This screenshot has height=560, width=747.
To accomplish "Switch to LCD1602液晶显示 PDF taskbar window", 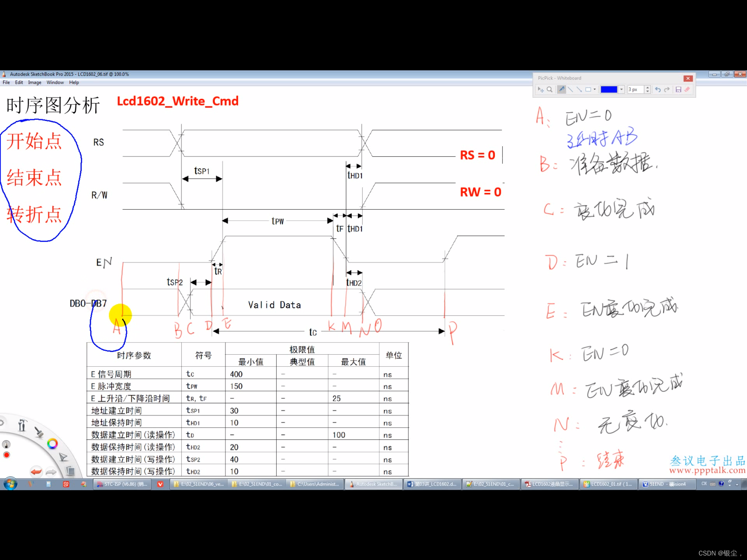I will point(549,484).
